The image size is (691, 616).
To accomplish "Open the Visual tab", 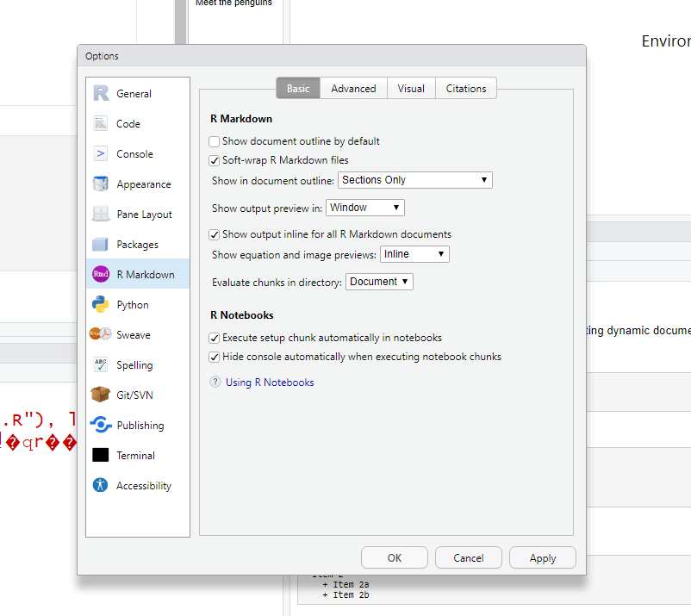I will [x=411, y=88].
